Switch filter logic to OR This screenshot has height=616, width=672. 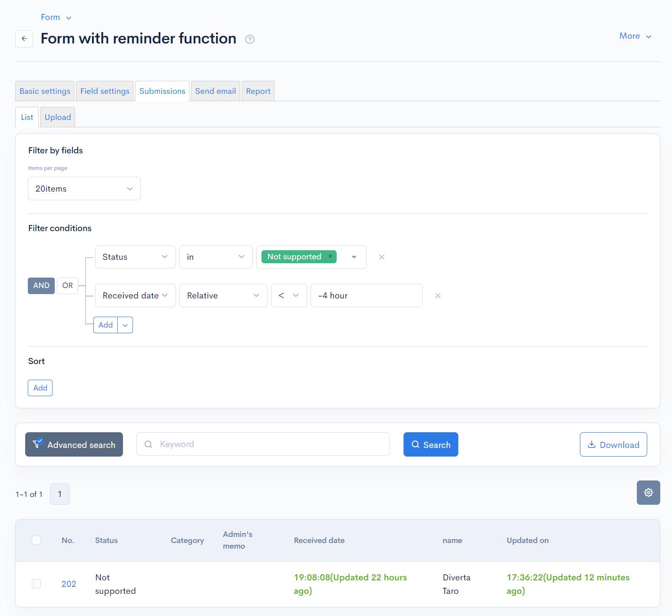67,285
